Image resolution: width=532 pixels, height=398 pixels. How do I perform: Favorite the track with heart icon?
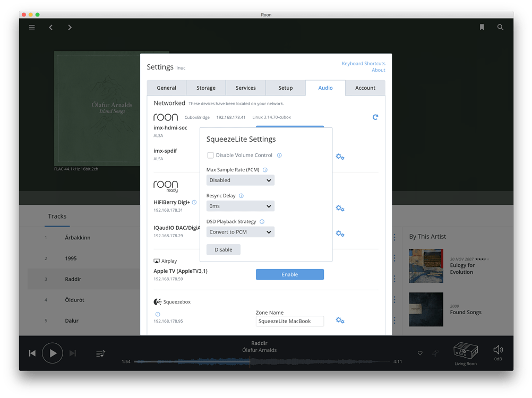[x=420, y=353]
